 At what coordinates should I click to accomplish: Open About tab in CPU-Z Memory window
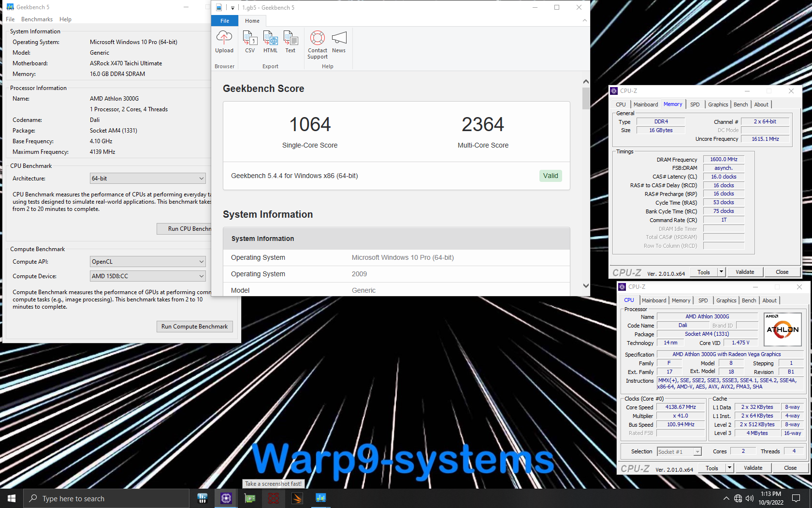pos(761,105)
